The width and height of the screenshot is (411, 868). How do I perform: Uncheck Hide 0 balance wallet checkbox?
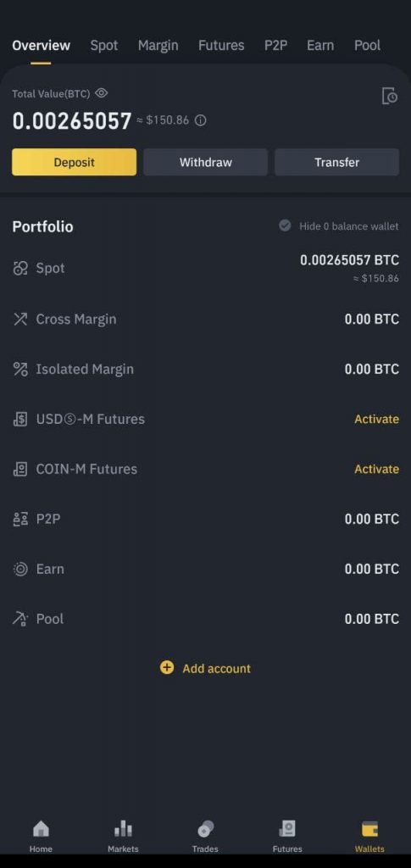[x=285, y=225]
